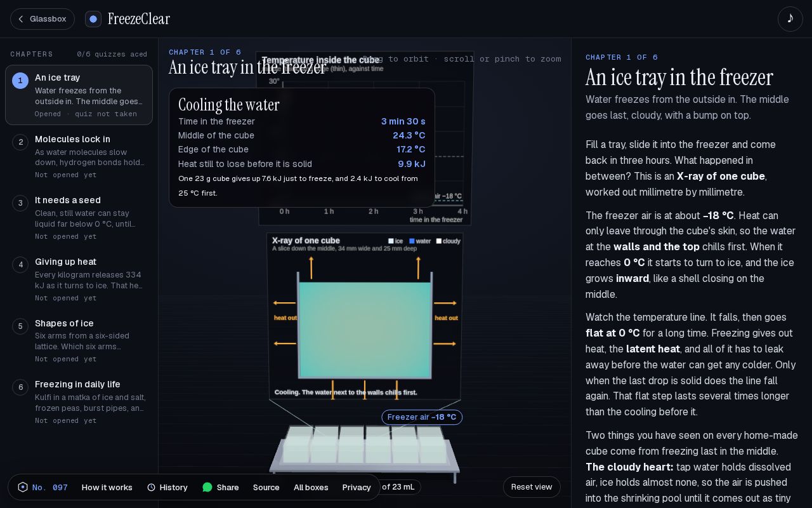Click the Share link
The image size is (812, 508).
pos(221,487)
